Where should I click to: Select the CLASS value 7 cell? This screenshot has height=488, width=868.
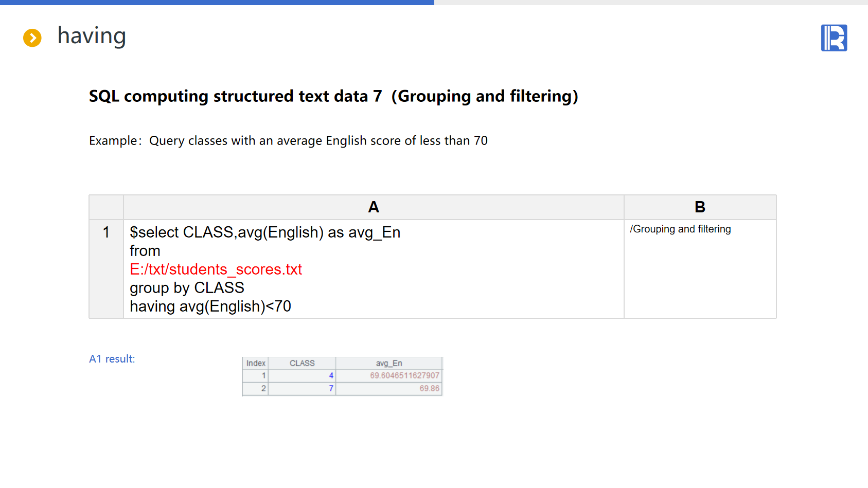303,389
